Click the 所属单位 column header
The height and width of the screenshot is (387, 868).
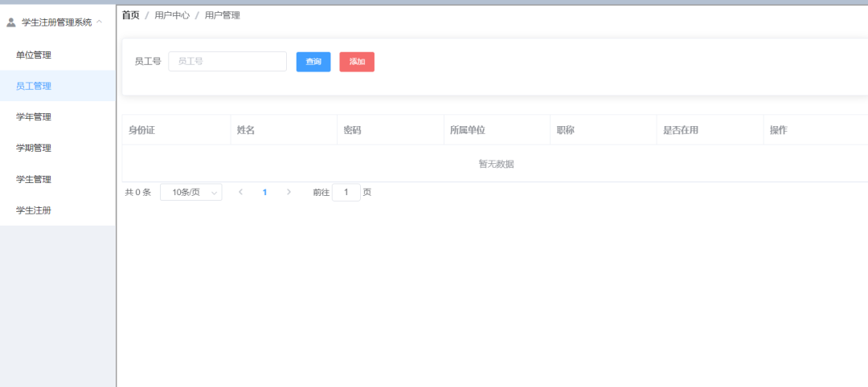coord(497,130)
